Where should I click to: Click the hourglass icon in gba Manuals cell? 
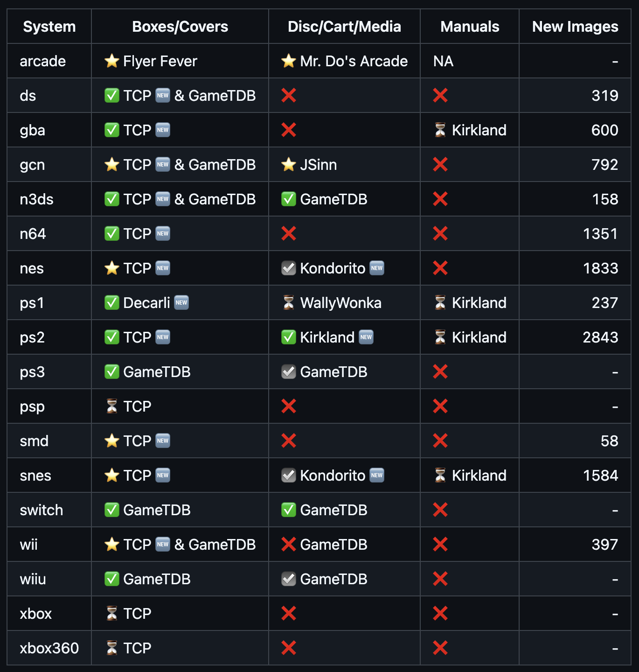click(440, 130)
